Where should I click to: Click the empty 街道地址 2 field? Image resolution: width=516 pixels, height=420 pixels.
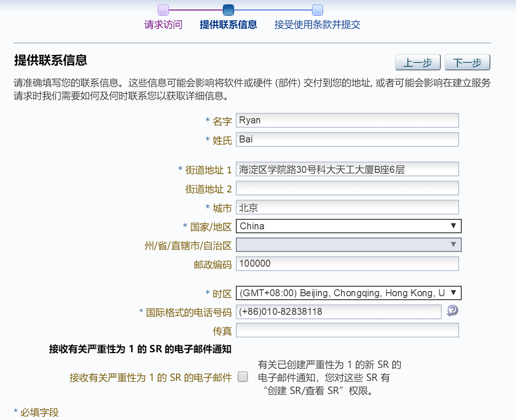click(347, 188)
